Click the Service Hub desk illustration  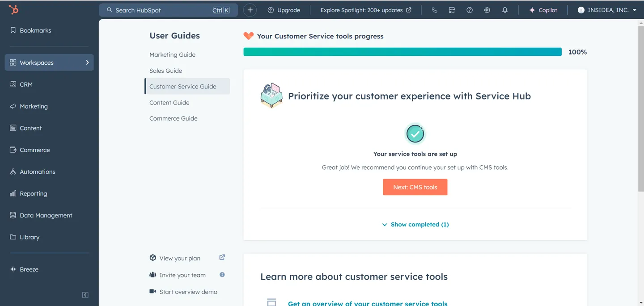click(x=271, y=95)
